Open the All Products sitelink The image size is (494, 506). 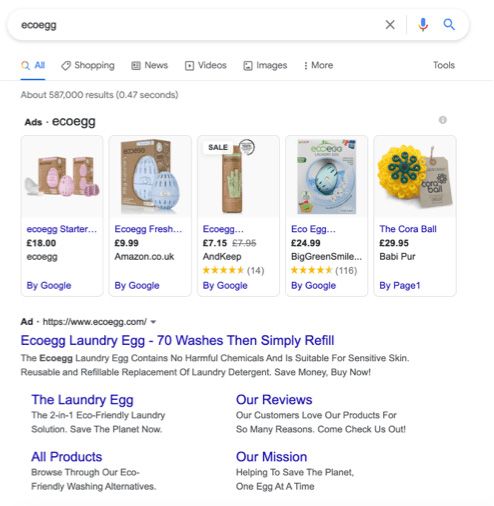coord(67,457)
